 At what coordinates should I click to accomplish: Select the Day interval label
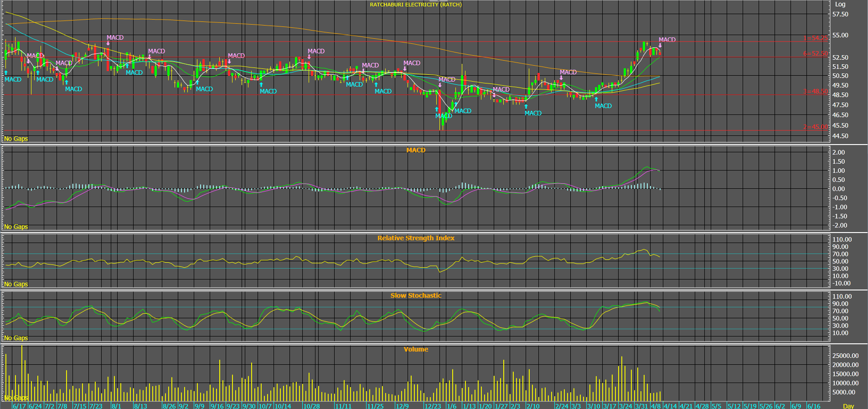(x=848, y=406)
